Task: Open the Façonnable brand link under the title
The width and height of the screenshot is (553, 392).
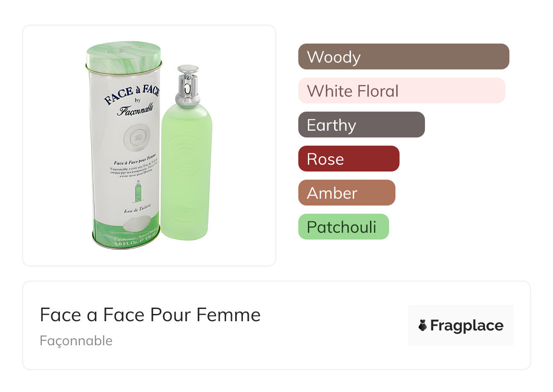Action: [x=76, y=341]
